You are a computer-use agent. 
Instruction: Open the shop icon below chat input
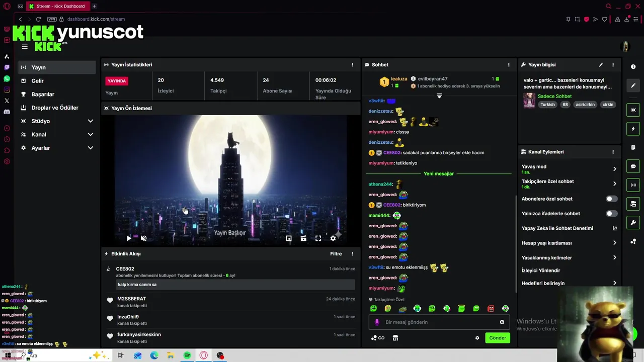click(395, 338)
